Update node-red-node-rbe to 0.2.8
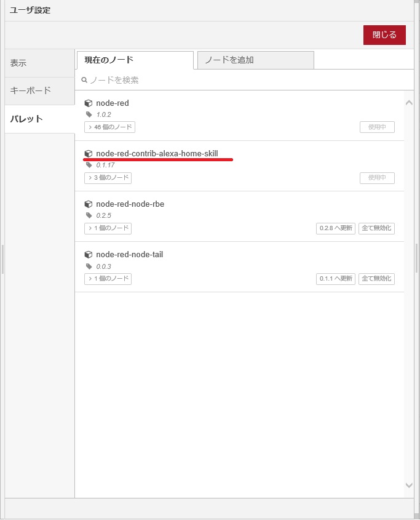Screen dimensions: 420x520 336,228
